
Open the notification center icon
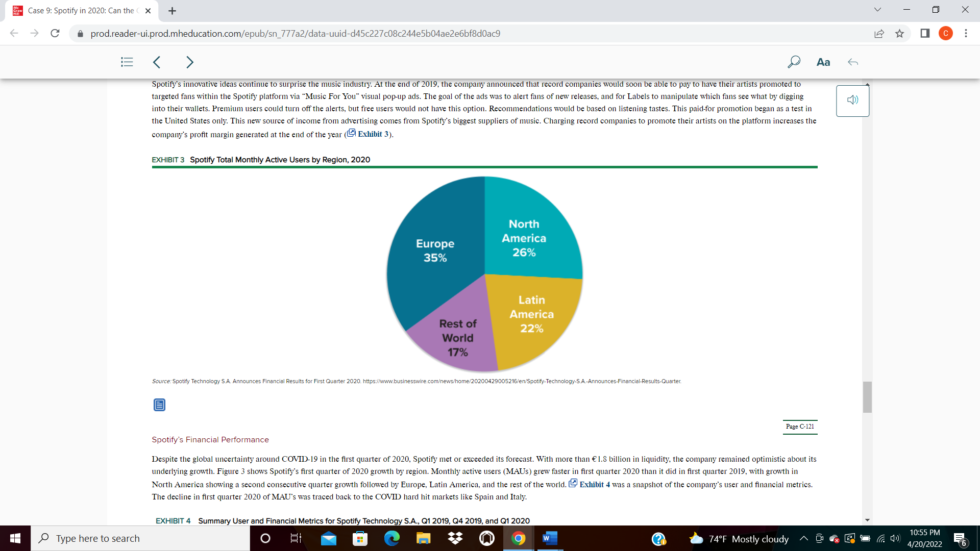(960, 539)
